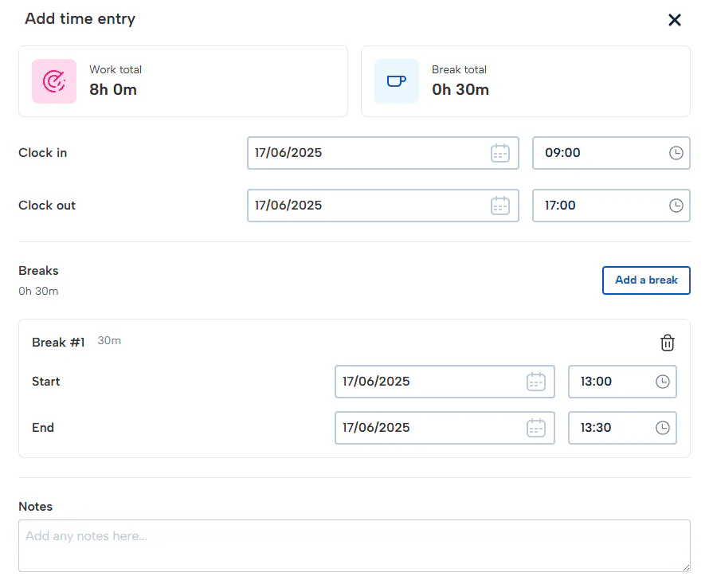Click the clock icon beside 13:00
The height and width of the screenshot is (588, 713).
tap(663, 382)
